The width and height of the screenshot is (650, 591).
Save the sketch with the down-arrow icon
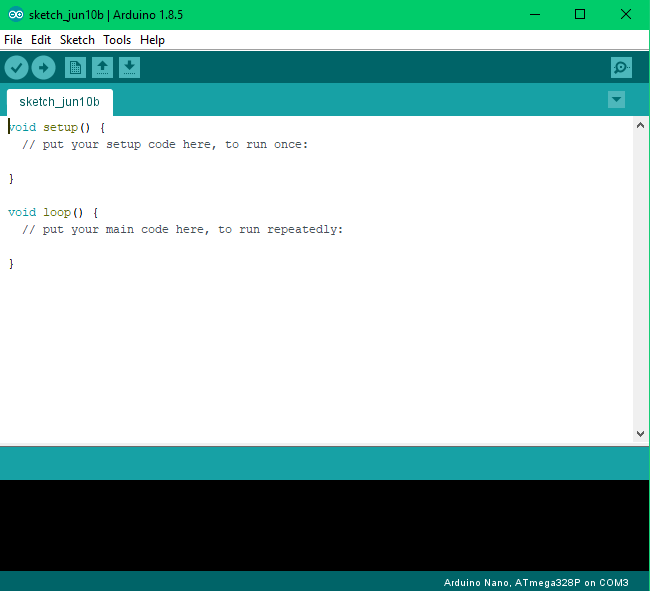(x=129, y=68)
